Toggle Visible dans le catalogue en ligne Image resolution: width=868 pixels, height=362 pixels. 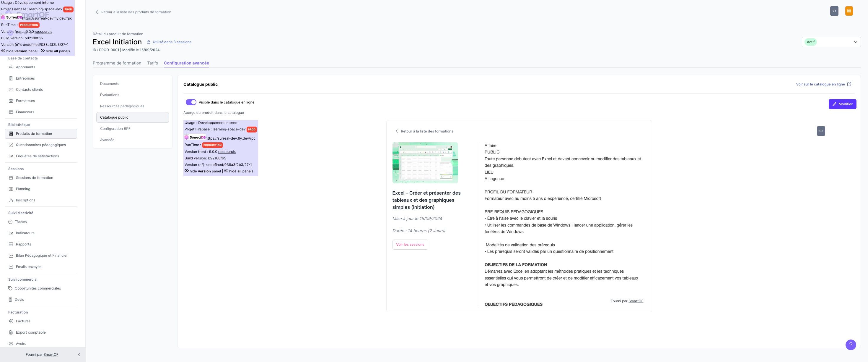pyautogui.click(x=191, y=102)
